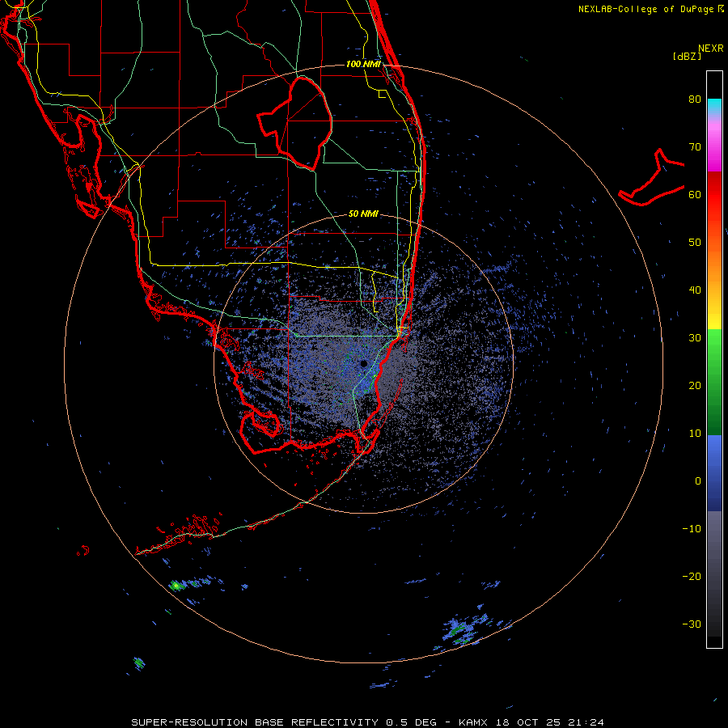Viewport: 728px width, 728px height.
Task: Click the blue band of the reflectivity color bar
Action: (714, 472)
